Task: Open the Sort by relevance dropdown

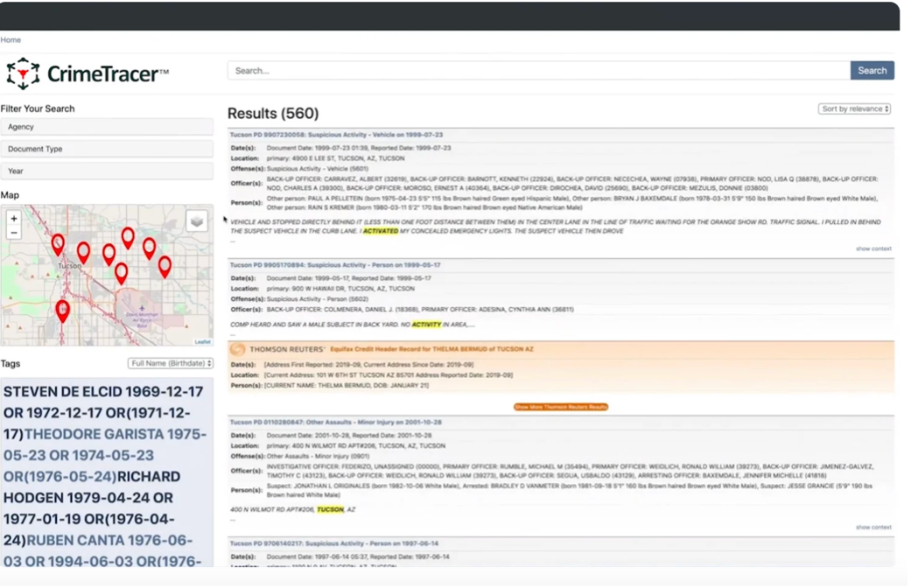Action: pos(854,108)
